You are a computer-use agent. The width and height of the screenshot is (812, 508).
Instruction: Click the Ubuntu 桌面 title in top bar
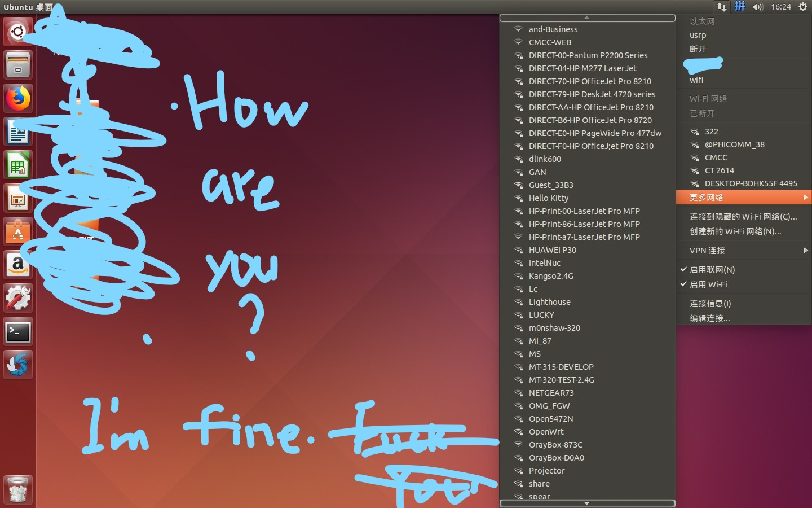coord(28,7)
